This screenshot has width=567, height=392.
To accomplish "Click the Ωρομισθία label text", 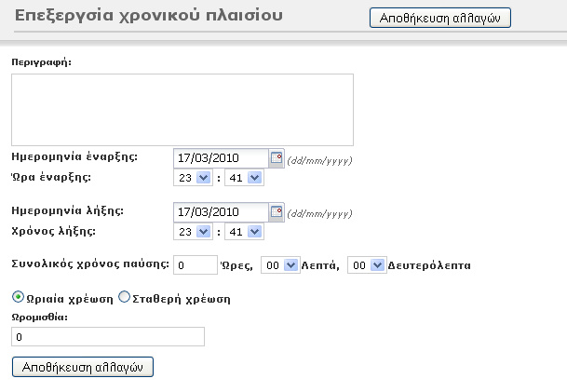I will (39, 317).
